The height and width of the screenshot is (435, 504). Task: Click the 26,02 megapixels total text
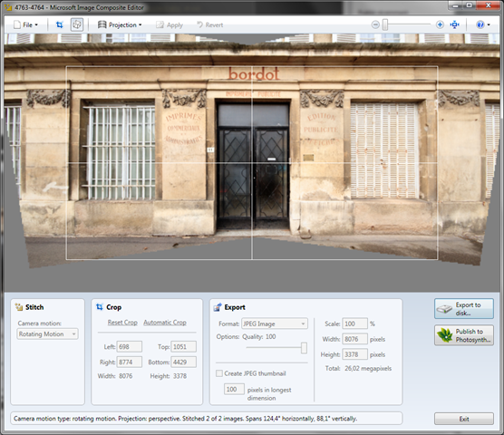pyautogui.click(x=368, y=369)
